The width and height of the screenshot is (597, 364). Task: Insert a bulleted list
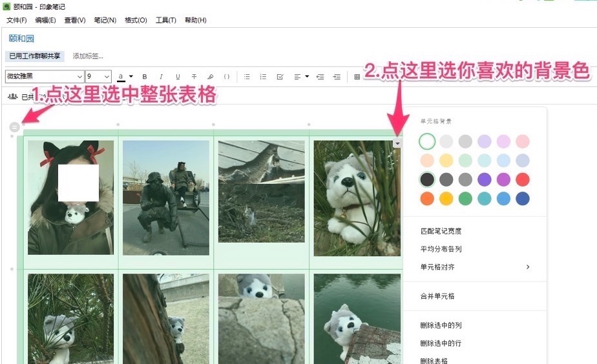click(247, 77)
